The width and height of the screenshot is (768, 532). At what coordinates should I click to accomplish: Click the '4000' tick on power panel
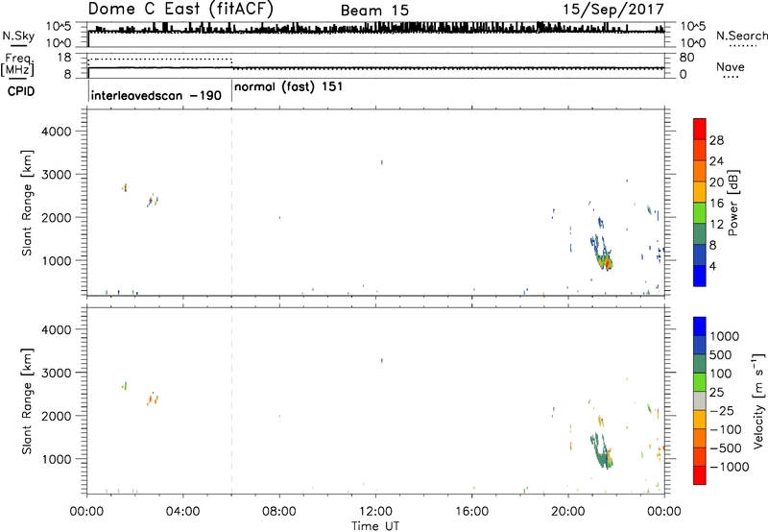[57, 132]
